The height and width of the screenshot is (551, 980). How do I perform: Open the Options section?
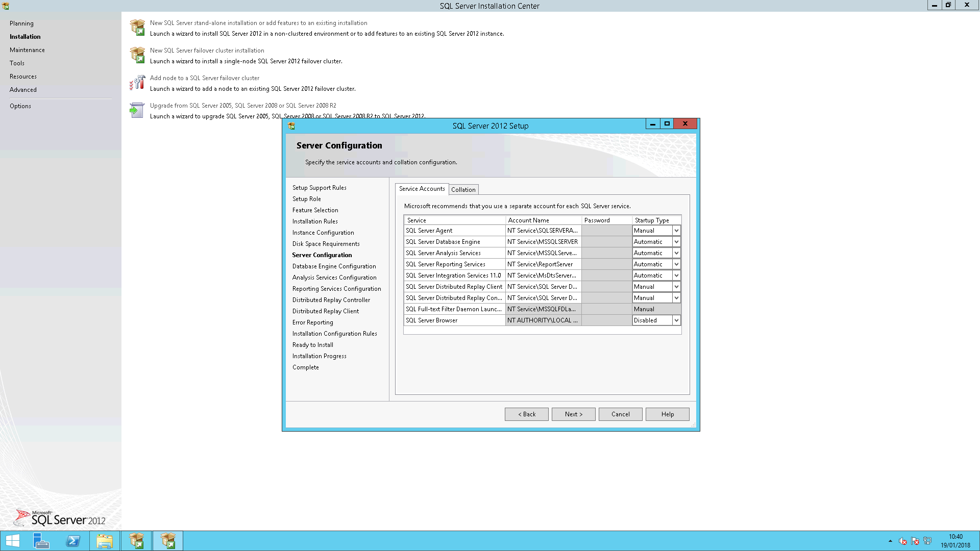click(20, 106)
